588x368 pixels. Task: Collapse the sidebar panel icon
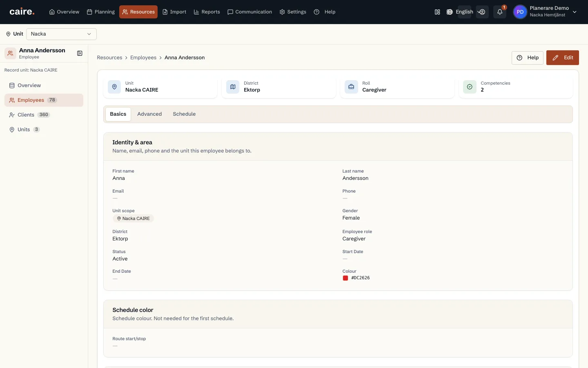pyautogui.click(x=80, y=53)
